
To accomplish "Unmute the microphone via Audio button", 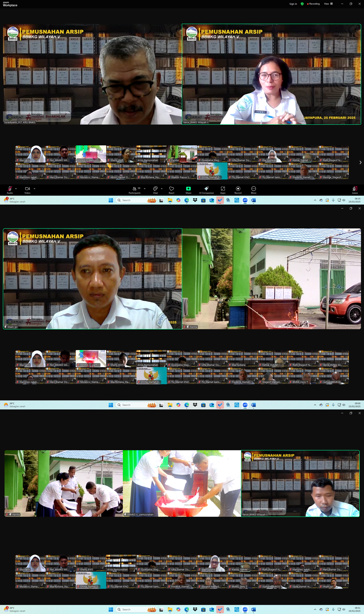I will pyautogui.click(x=10, y=189).
